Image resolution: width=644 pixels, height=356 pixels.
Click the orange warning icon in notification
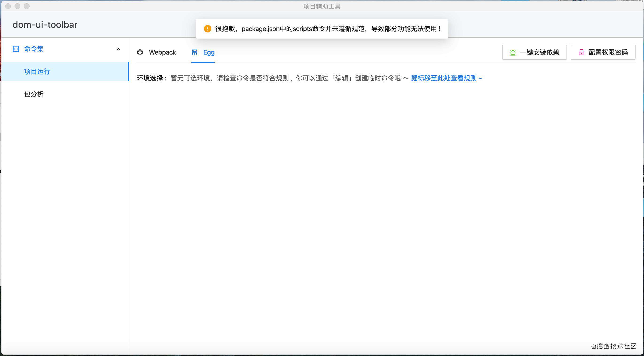(x=207, y=29)
